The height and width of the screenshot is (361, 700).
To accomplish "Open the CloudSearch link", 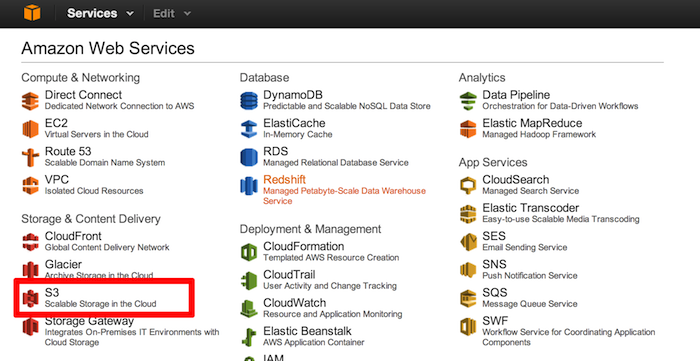I will [x=516, y=180].
